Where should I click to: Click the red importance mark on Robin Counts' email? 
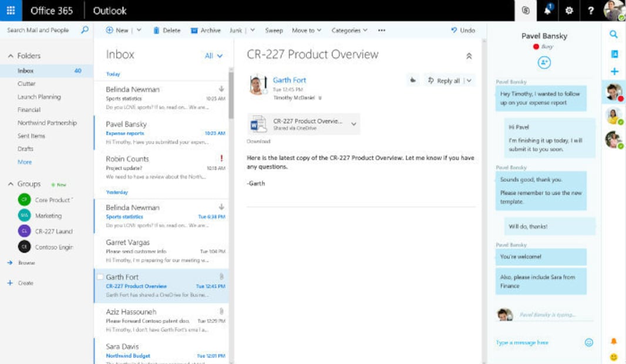click(x=221, y=158)
